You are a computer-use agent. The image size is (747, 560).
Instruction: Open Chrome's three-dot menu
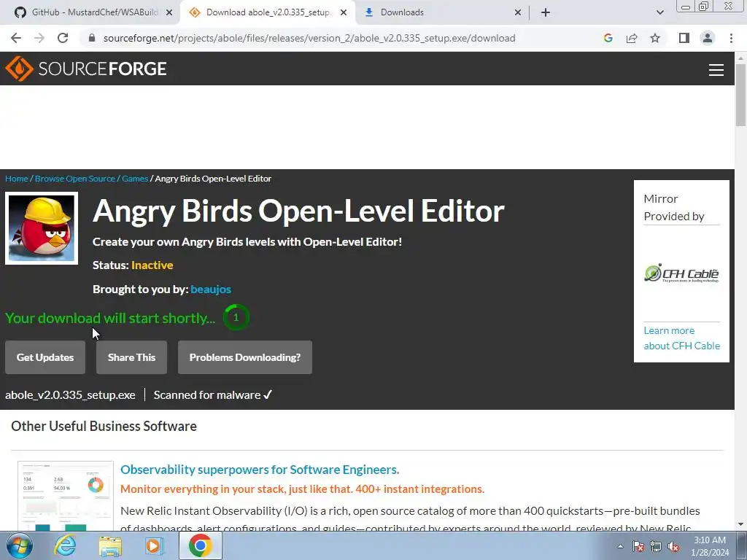click(731, 38)
